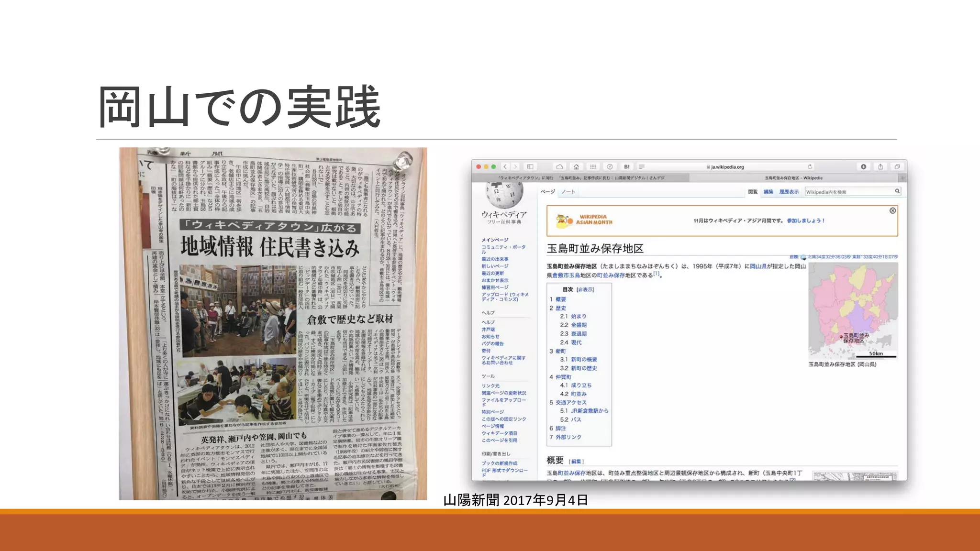
Task: Open the new tab plus button
Action: (902, 178)
